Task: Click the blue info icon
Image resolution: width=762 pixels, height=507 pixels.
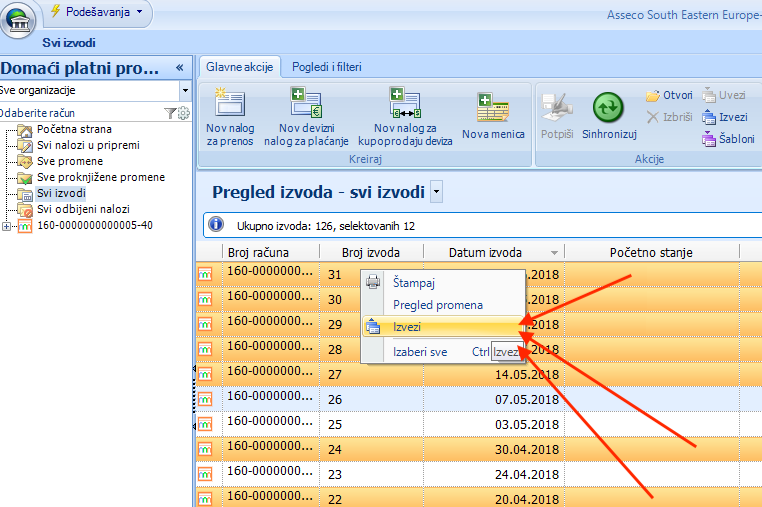Action: [x=216, y=224]
